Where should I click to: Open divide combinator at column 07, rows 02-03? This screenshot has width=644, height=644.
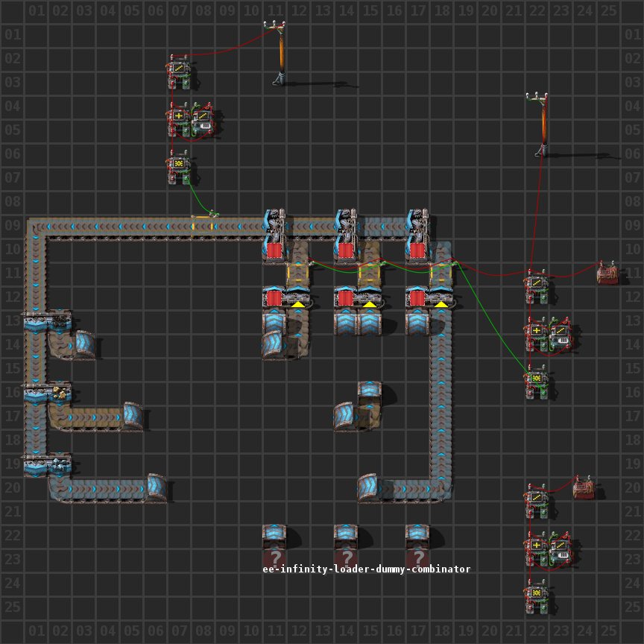click(179, 72)
